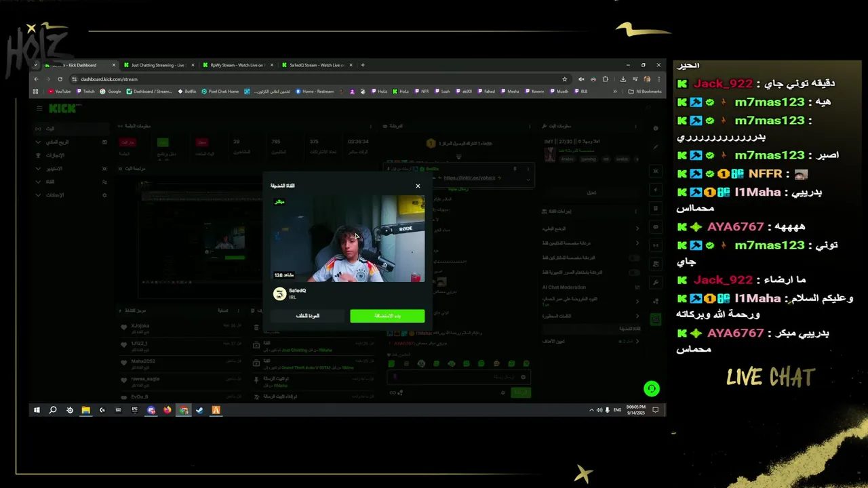The height and width of the screenshot is (488, 868).
Task: Click the green highlighted right rail icon
Action: click(x=655, y=319)
